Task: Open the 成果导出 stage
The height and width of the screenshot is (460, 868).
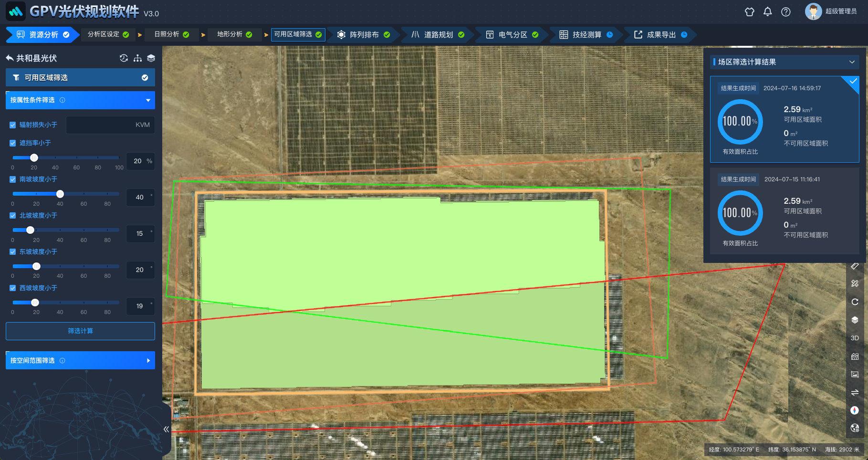Action: (x=660, y=34)
